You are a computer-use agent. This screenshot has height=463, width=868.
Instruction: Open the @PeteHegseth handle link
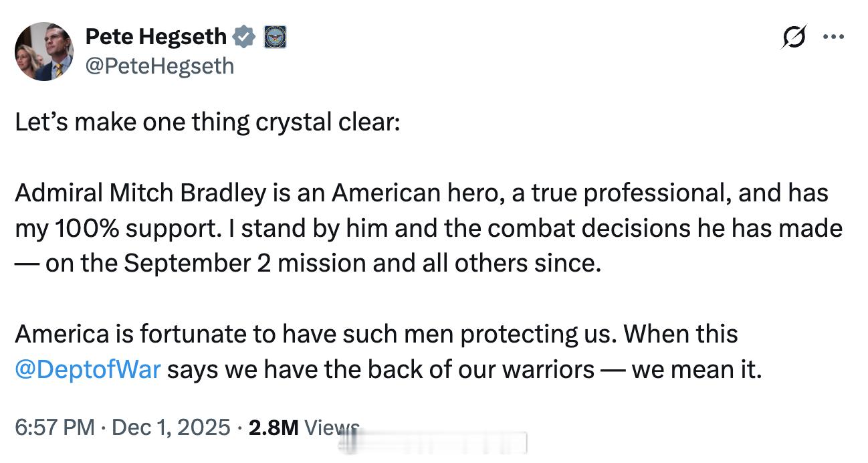159,66
